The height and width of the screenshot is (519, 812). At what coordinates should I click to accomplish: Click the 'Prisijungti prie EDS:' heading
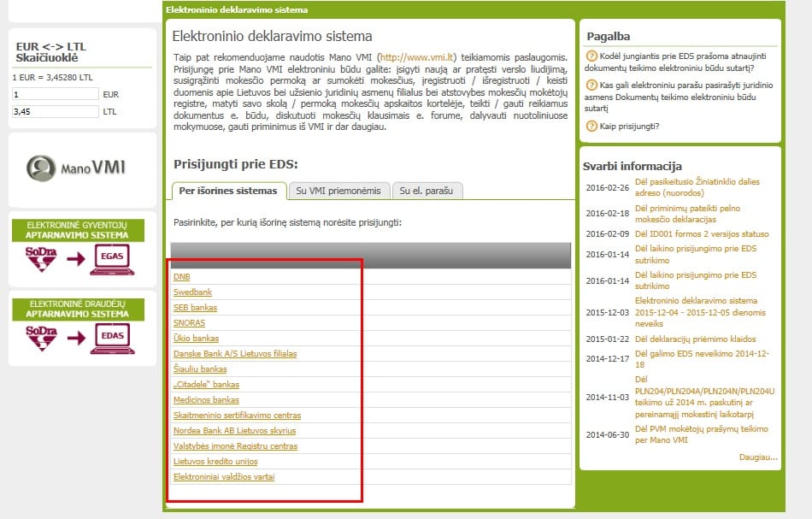coord(236,165)
